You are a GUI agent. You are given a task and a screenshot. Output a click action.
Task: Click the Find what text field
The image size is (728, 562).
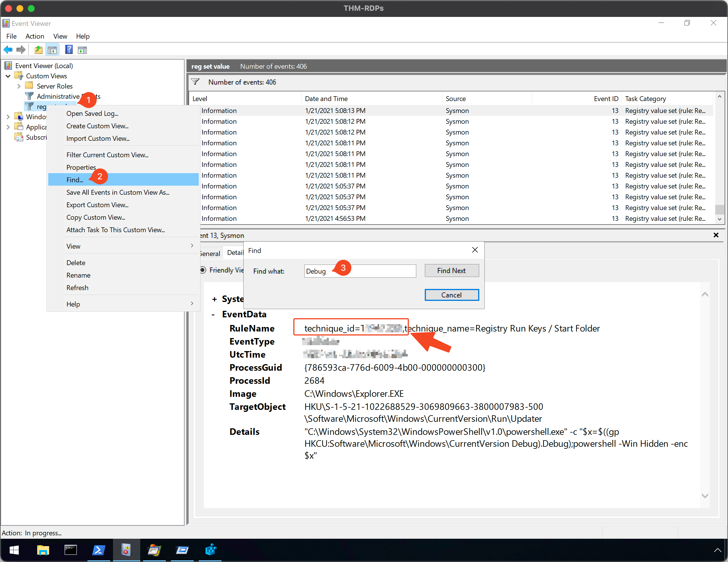[360, 271]
